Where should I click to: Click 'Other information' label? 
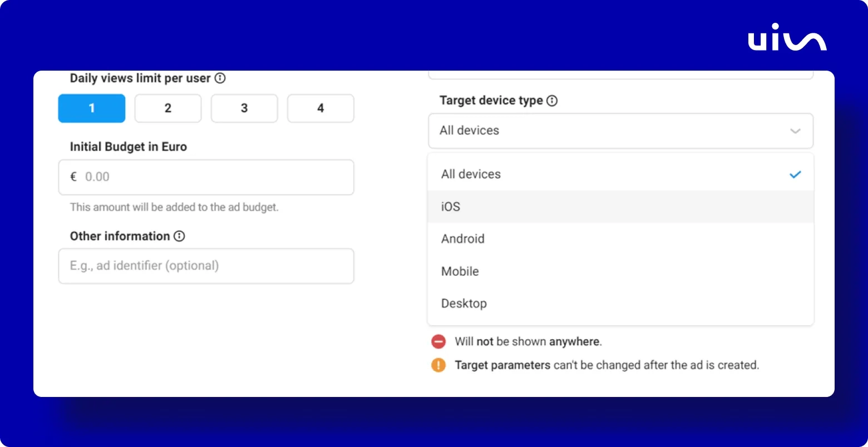pos(120,236)
